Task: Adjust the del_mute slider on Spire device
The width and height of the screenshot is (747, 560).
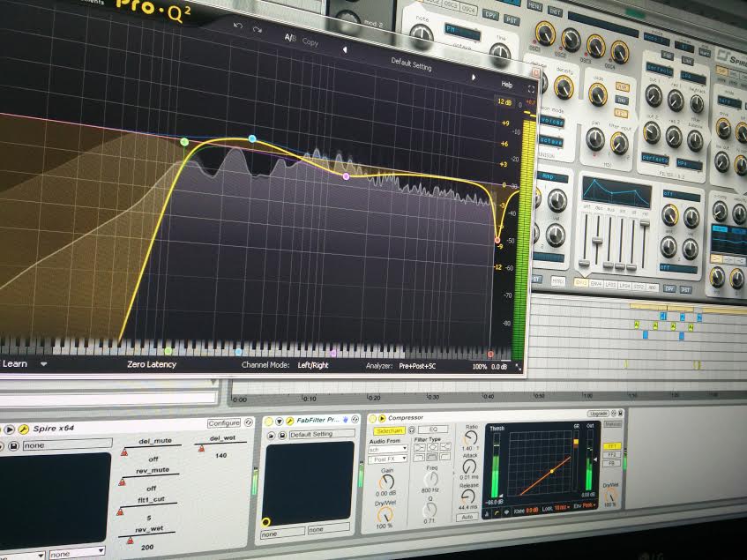Action: tap(152, 449)
